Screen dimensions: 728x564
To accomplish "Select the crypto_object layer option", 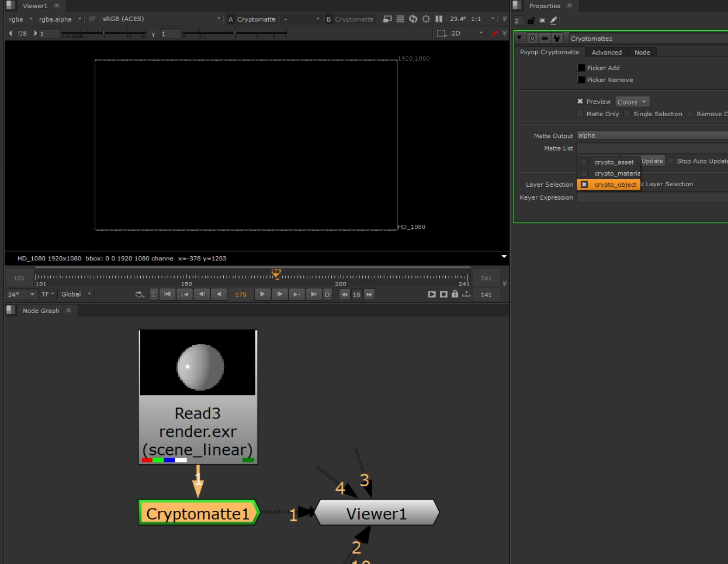I will pyautogui.click(x=608, y=184).
